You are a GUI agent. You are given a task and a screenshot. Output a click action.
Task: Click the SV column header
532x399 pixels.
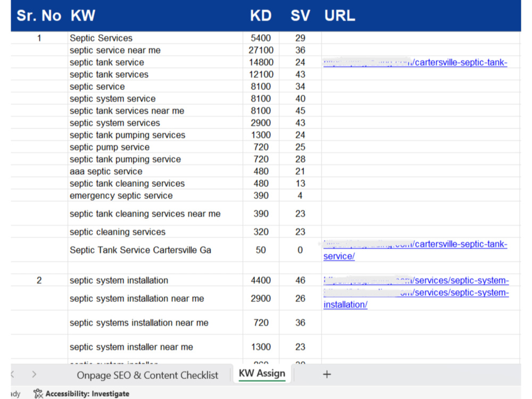(x=300, y=15)
